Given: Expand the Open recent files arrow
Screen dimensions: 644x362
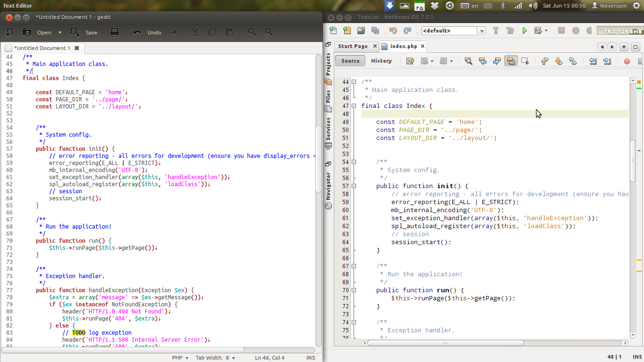Looking at the screenshot, I should click(60, 33).
